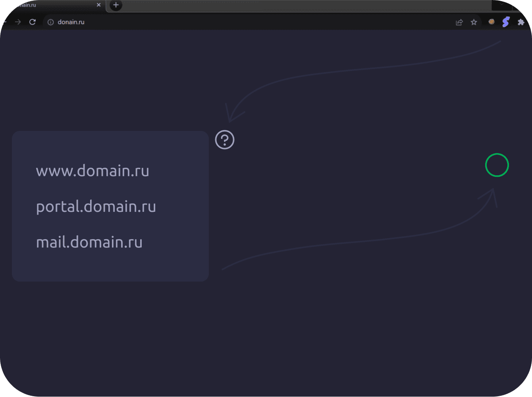The height and width of the screenshot is (397, 532).
Task: Click the reload page icon
Action: (33, 22)
